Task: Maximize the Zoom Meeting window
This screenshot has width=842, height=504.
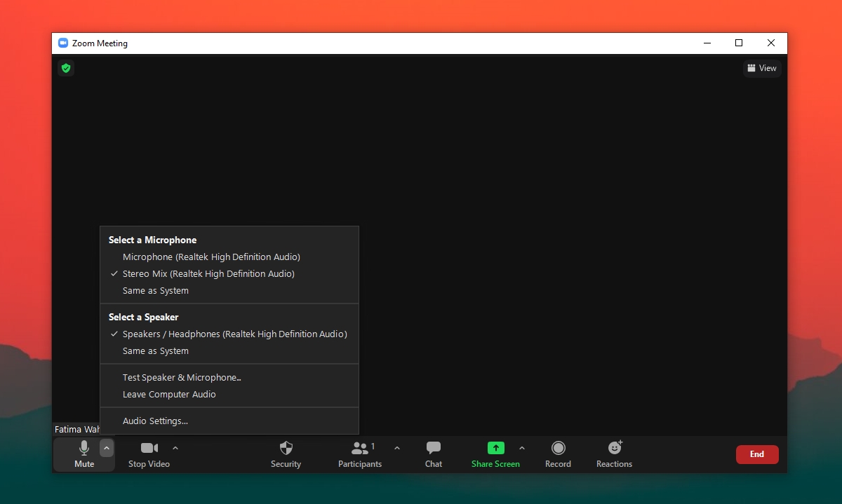Action: [739, 43]
